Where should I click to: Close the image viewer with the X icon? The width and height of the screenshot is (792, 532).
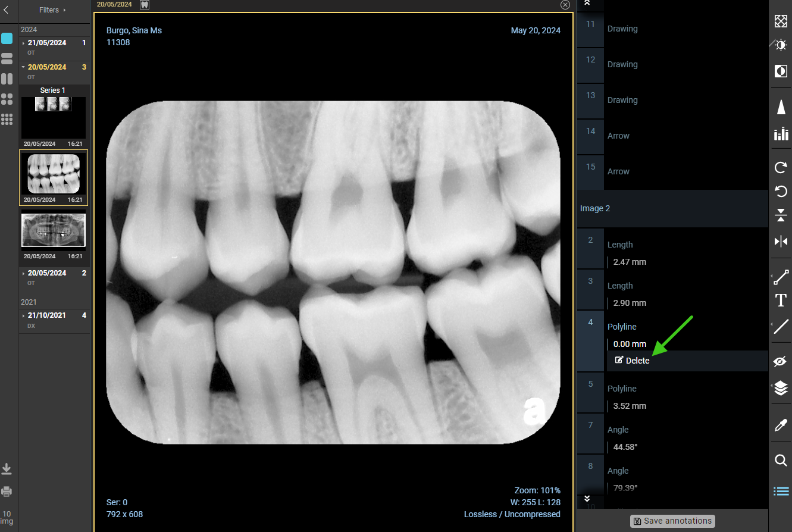[x=565, y=5]
